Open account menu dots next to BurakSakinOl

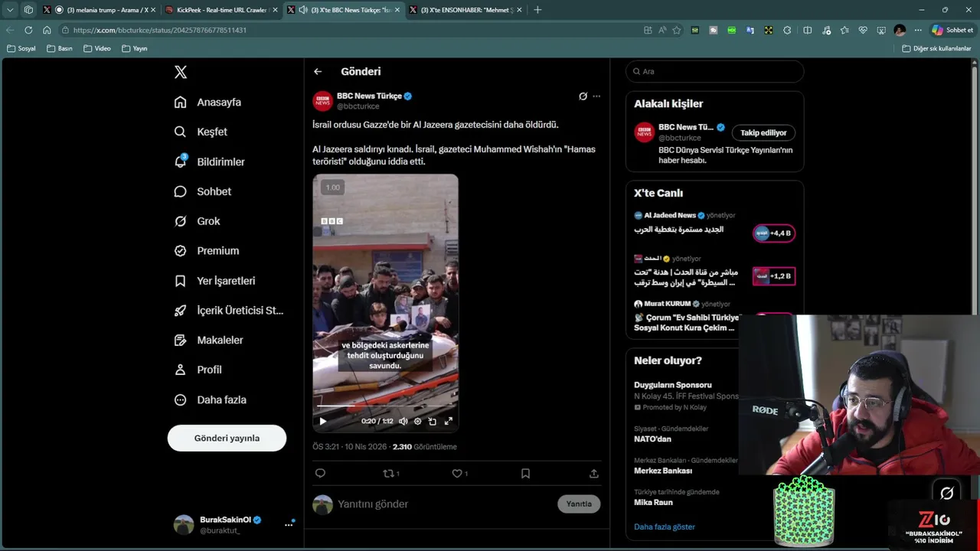coord(289,524)
